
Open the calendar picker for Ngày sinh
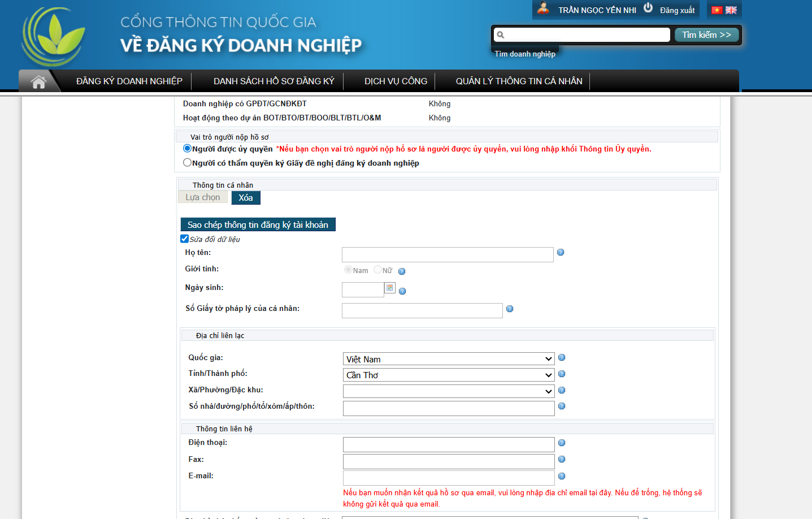point(390,288)
